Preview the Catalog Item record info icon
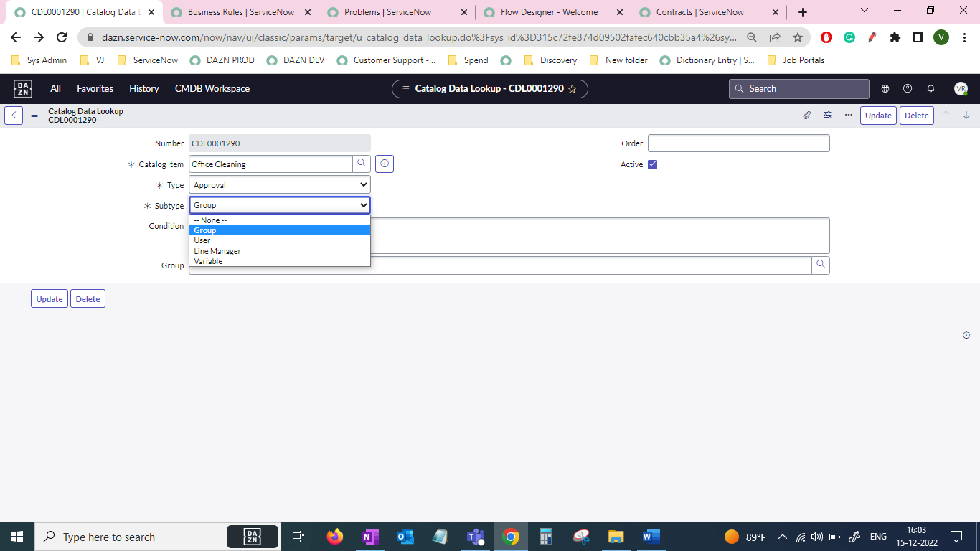Image resolution: width=980 pixels, height=551 pixels. [x=385, y=164]
